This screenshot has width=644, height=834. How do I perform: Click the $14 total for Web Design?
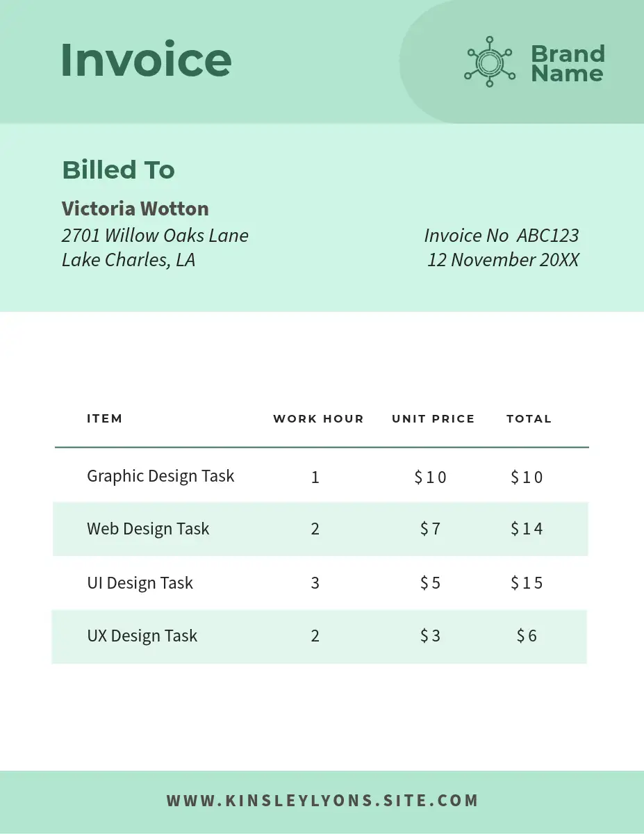coord(527,529)
